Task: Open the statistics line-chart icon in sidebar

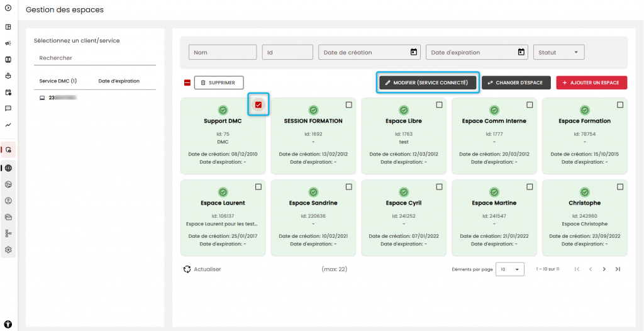Action: [x=8, y=125]
